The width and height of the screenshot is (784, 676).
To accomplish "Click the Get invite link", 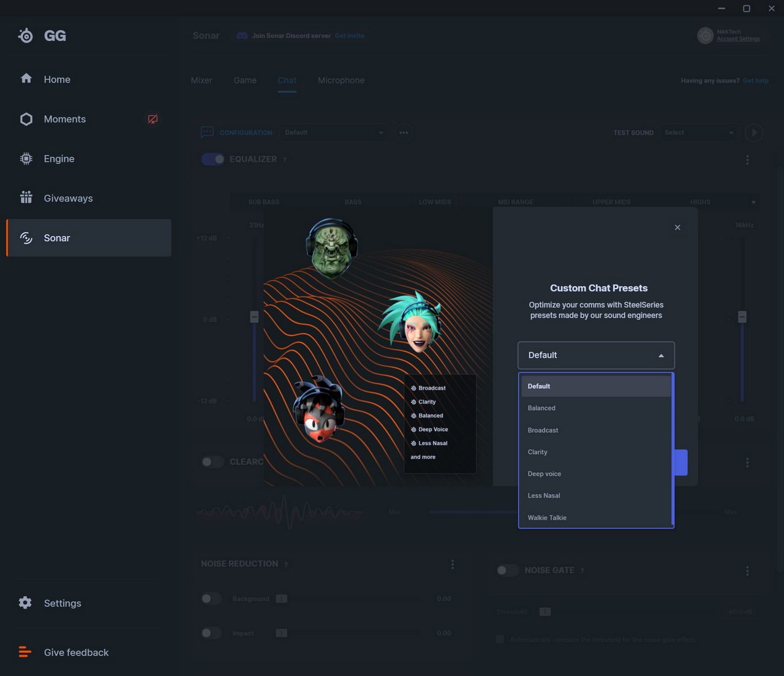I will [x=349, y=36].
